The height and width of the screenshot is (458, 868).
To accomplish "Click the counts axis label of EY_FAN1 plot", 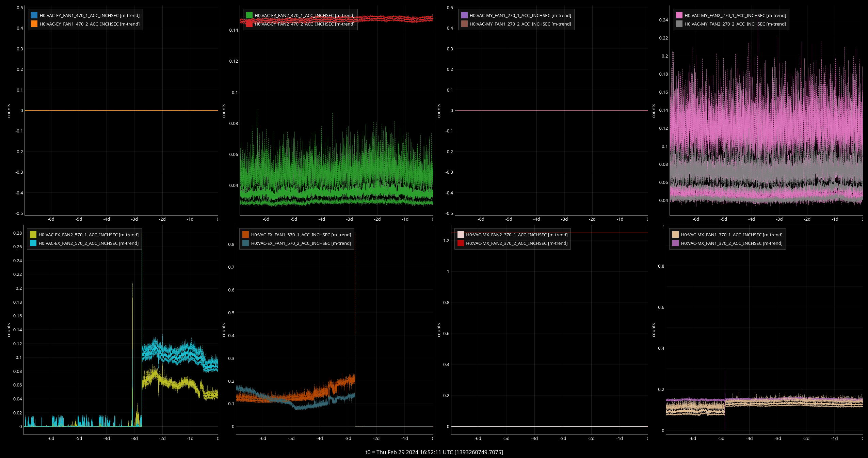I will (x=9, y=111).
